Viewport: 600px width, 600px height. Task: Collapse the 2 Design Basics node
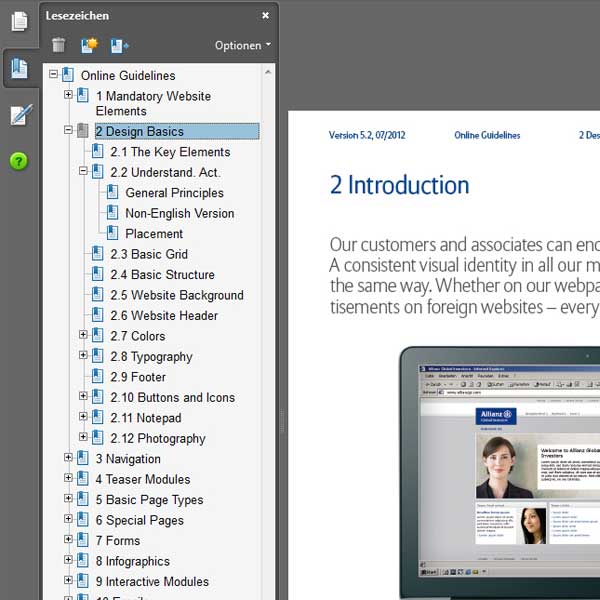point(69,131)
